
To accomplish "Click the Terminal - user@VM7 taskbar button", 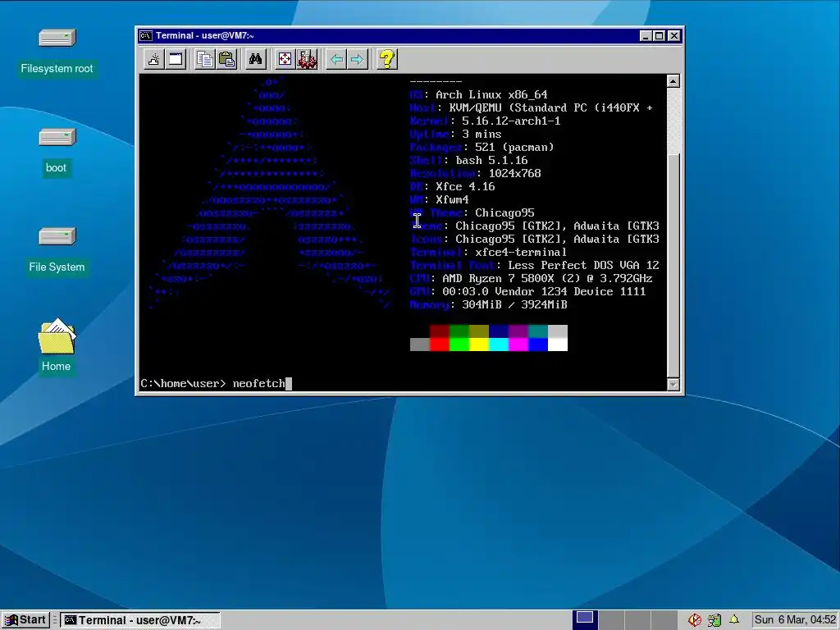I will 139,620.
